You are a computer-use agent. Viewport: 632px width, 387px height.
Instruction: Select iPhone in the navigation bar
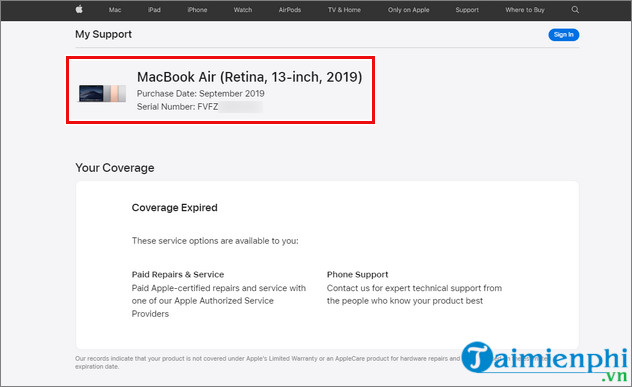pyautogui.click(x=197, y=10)
